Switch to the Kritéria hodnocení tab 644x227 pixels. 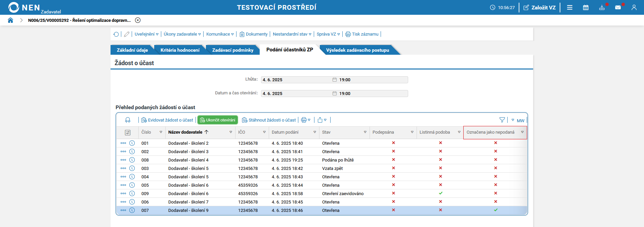pyautogui.click(x=180, y=50)
